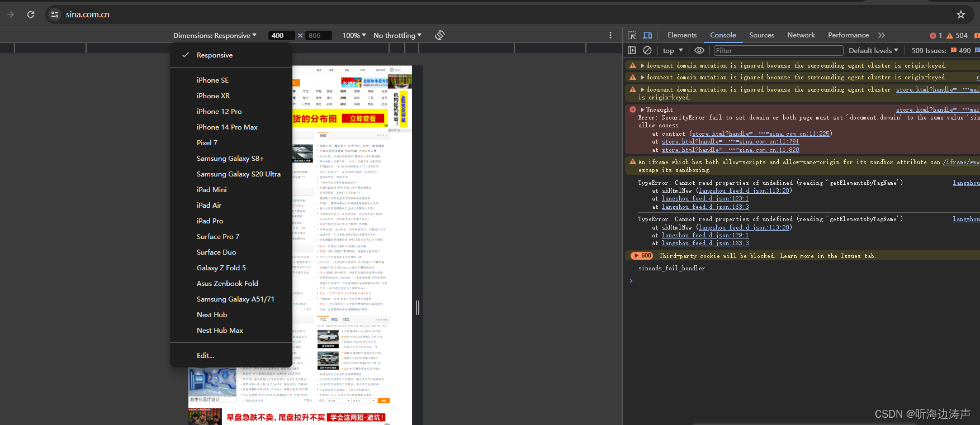Click the console Filter input

click(x=778, y=50)
